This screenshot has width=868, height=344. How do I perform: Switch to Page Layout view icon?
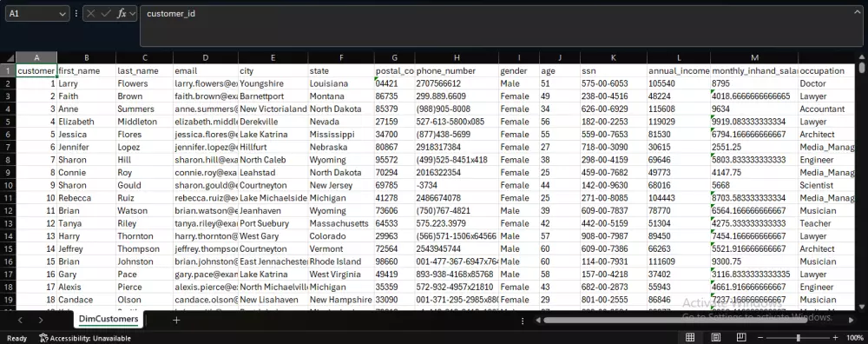point(716,337)
